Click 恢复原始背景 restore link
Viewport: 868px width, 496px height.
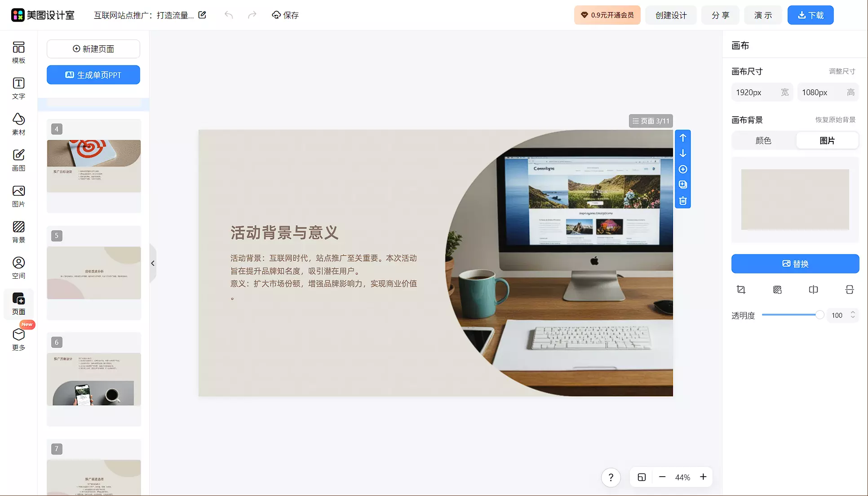pos(835,120)
